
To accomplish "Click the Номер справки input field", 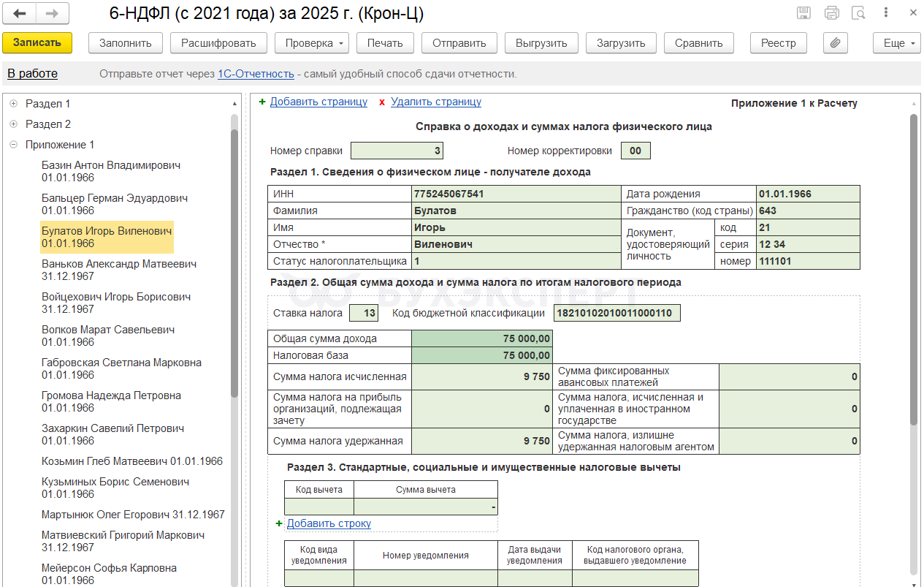I will (397, 151).
